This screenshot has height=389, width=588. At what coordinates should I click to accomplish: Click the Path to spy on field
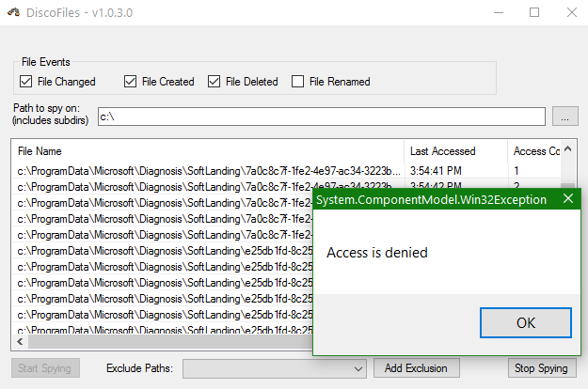tap(322, 117)
